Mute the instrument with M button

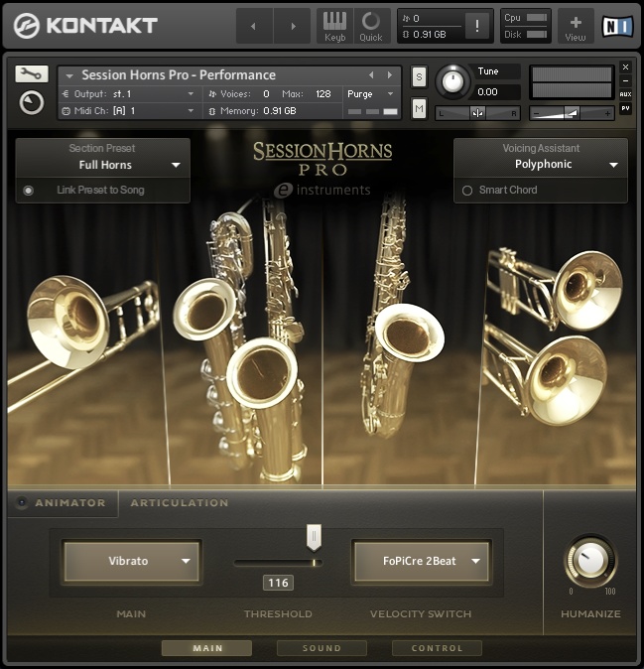(419, 109)
